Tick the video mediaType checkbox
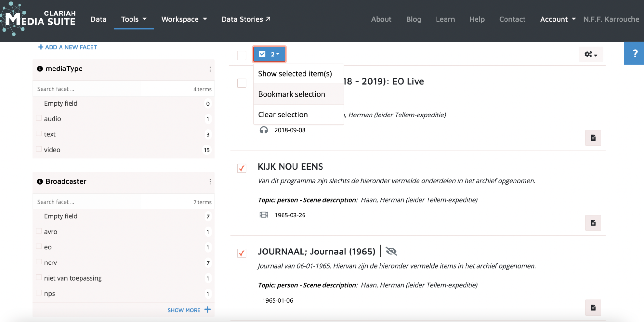644x322 pixels. coord(39,149)
